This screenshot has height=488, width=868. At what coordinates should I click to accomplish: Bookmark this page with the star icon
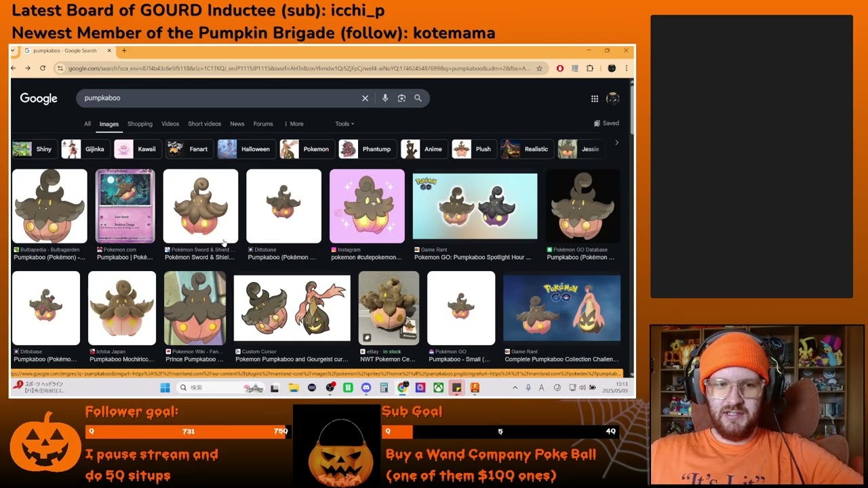point(539,68)
